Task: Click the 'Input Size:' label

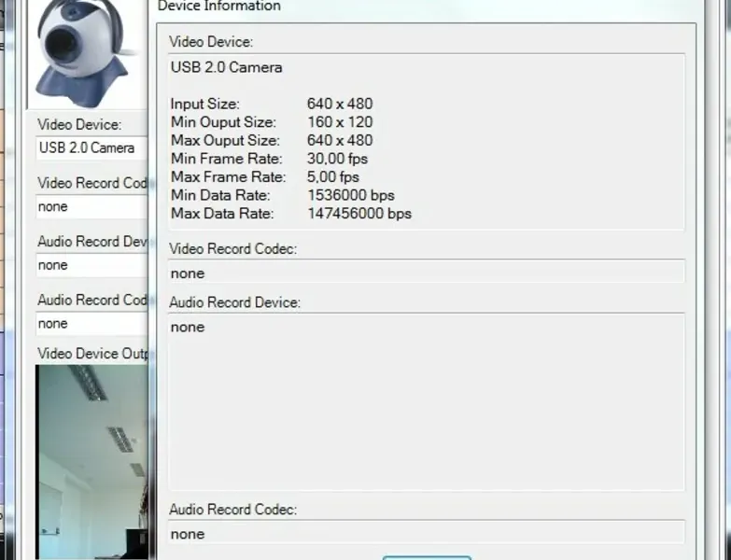Action: (204, 104)
